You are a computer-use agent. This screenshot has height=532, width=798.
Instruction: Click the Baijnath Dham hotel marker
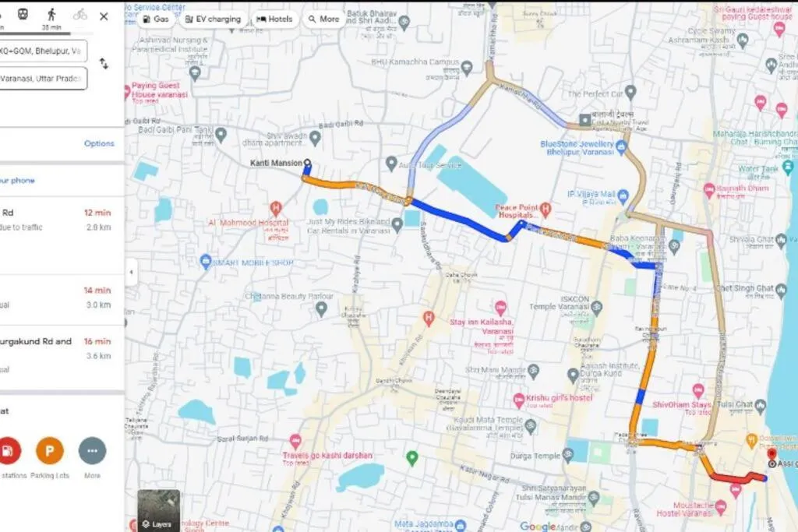click(709, 191)
